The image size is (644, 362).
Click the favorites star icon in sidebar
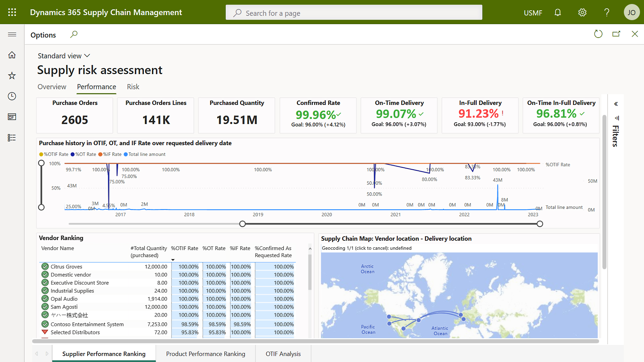12,76
